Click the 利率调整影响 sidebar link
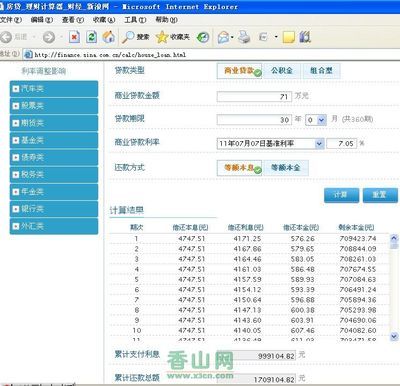This screenshot has height=386, width=400. (x=44, y=71)
